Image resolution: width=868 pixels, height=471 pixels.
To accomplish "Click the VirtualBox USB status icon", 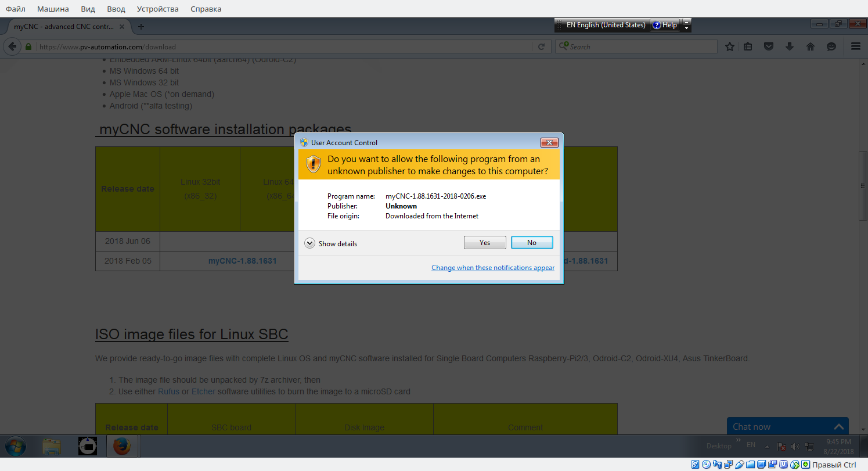I will [x=739, y=465].
